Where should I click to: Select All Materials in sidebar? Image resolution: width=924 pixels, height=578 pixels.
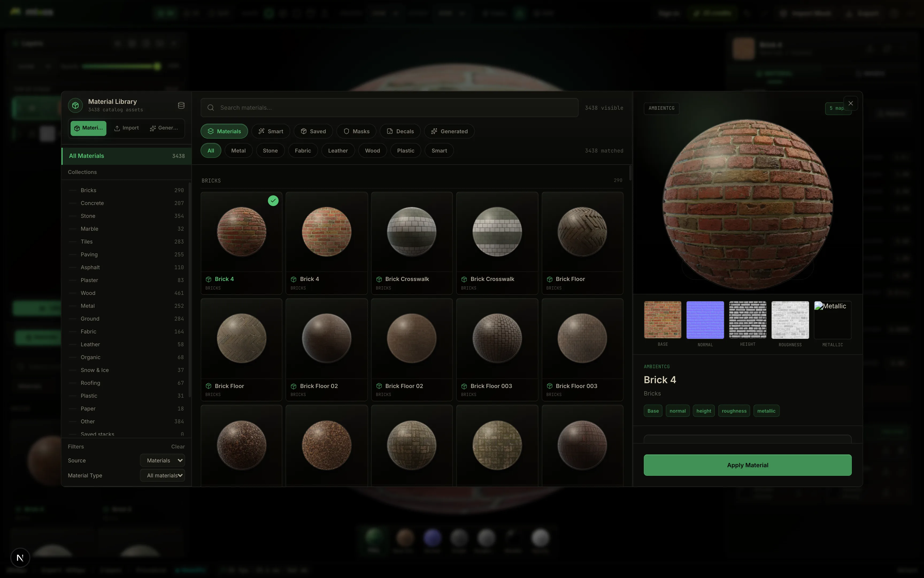(x=126, y=156)
